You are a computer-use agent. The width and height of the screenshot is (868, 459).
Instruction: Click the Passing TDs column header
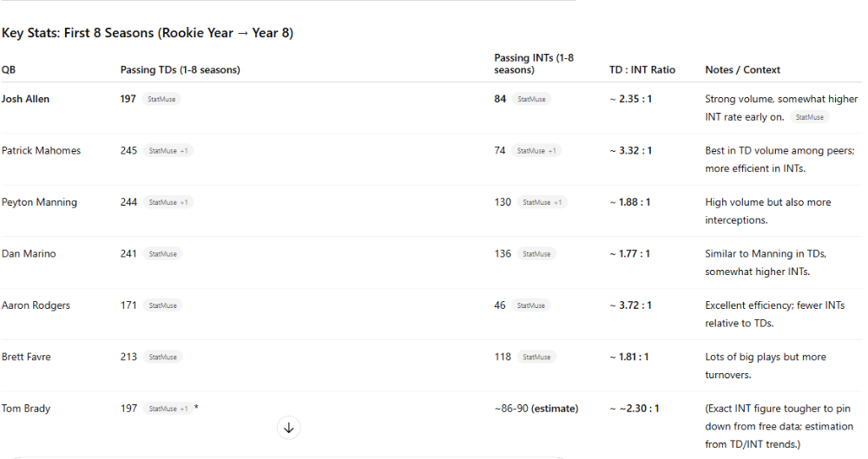180,69
